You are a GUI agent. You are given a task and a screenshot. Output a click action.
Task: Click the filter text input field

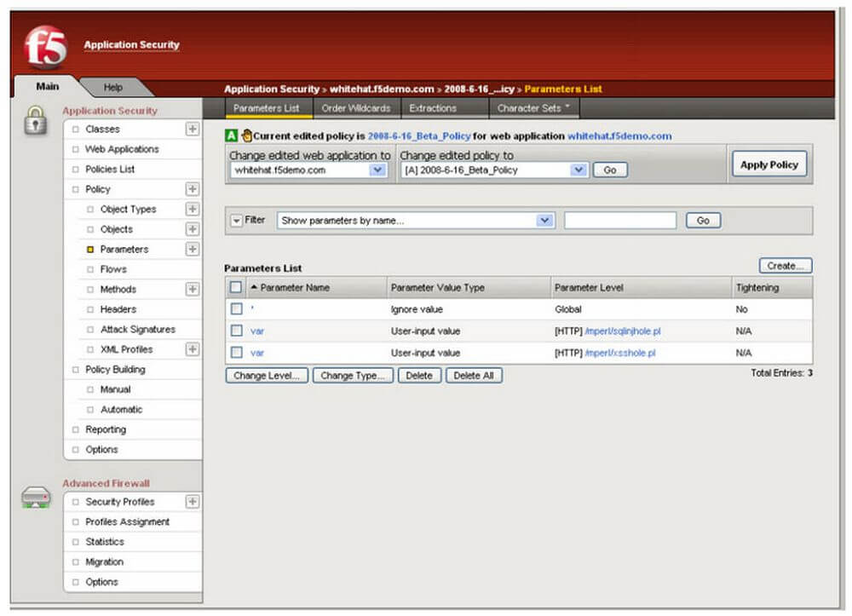[x=620, y=221]
